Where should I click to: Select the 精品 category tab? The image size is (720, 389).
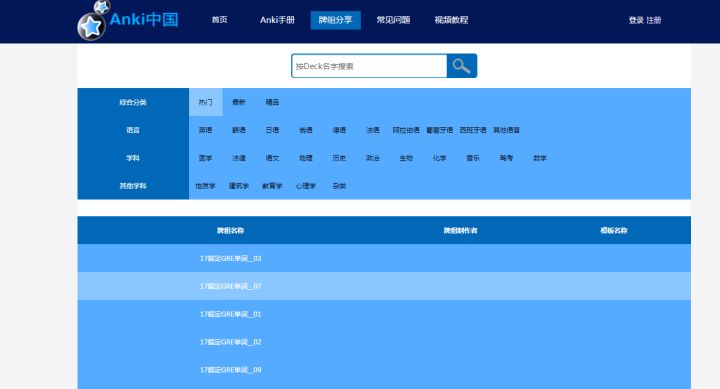coord(272,102)
